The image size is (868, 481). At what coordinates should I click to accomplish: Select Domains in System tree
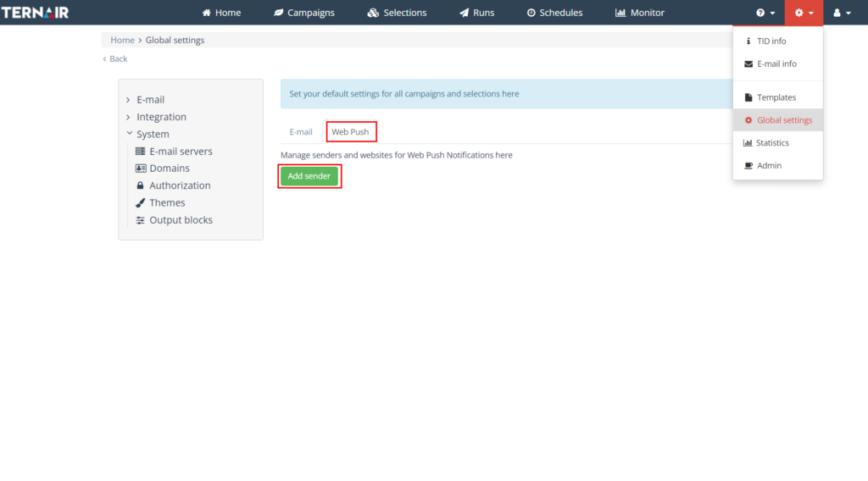tap(170, 168)
